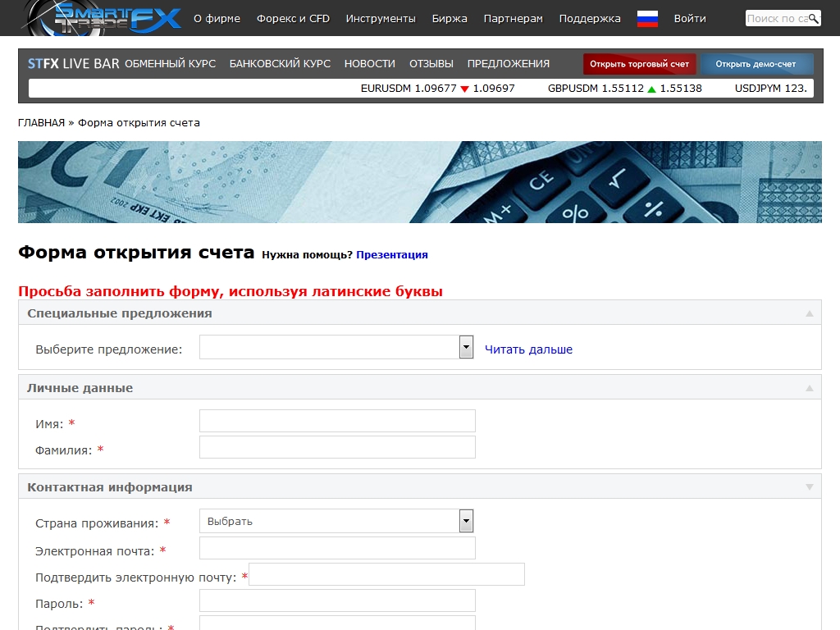Open the Презентация help link
This screenshot has width=840, height=630.
pos(391,254)
